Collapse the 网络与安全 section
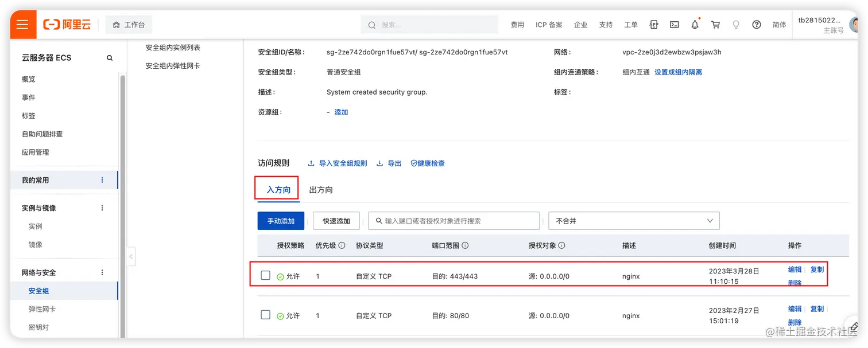 click(39, 272)
